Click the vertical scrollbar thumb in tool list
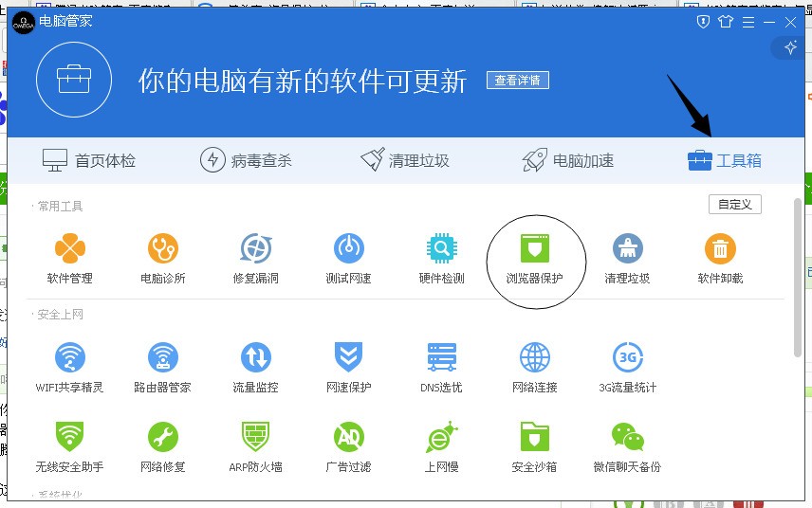The image size is (812, 508). coord(798,278)
